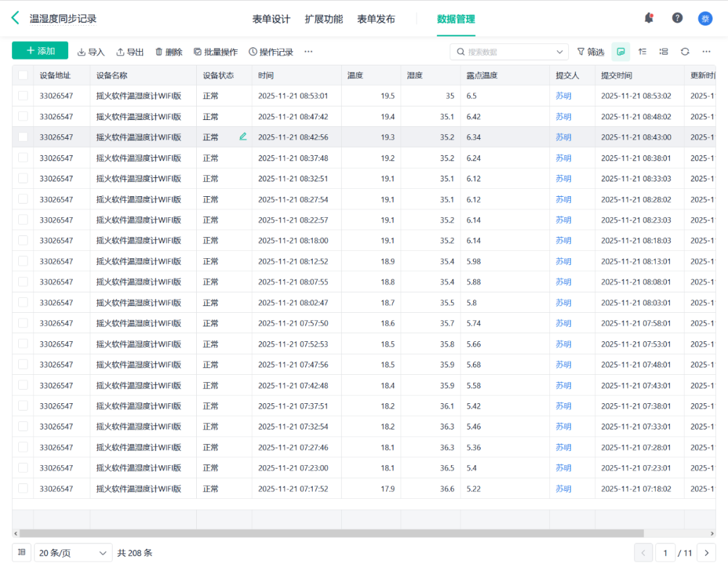Click the sort order icon
This screenshot has height=567, width=728.
(642, 51)
